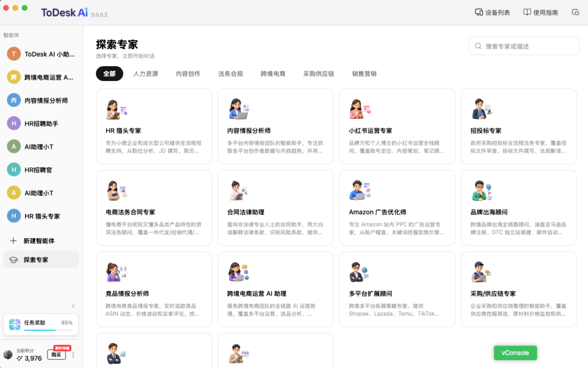Click the 小红书运营专家 card title
Image resolution: width=588 pixels, height=368 pixels.
point(371,131)
